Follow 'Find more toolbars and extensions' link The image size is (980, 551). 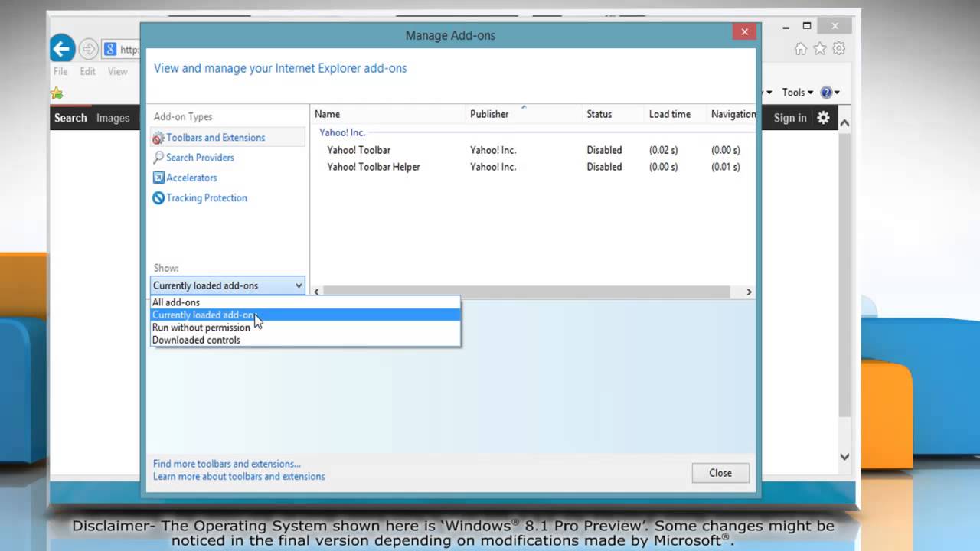tap(227, 464)
